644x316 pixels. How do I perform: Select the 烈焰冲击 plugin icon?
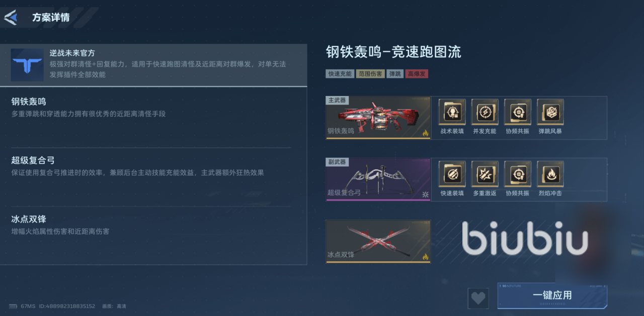pyautogui.click(x=550, y=174)
